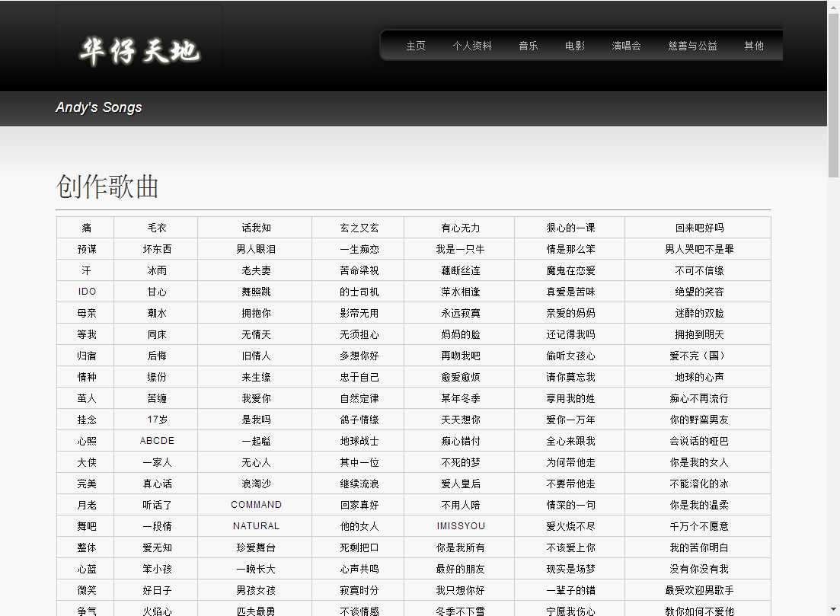Screen dimensions: 840x616
Task: Select the song 17岁
Action: coord(158,420)
